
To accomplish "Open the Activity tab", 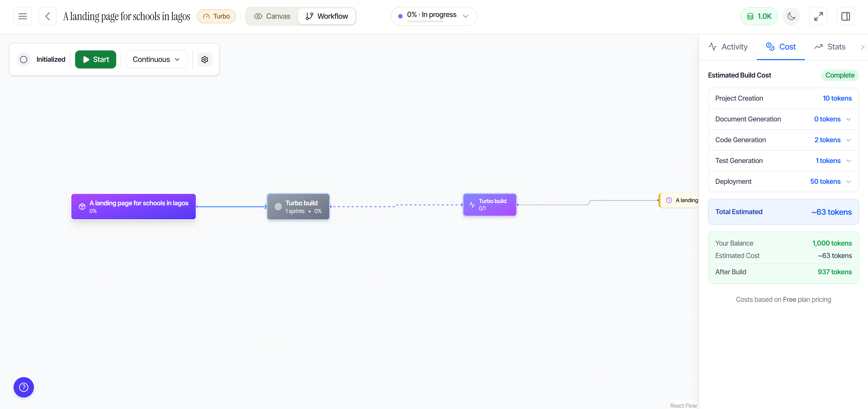I will 728,47.
